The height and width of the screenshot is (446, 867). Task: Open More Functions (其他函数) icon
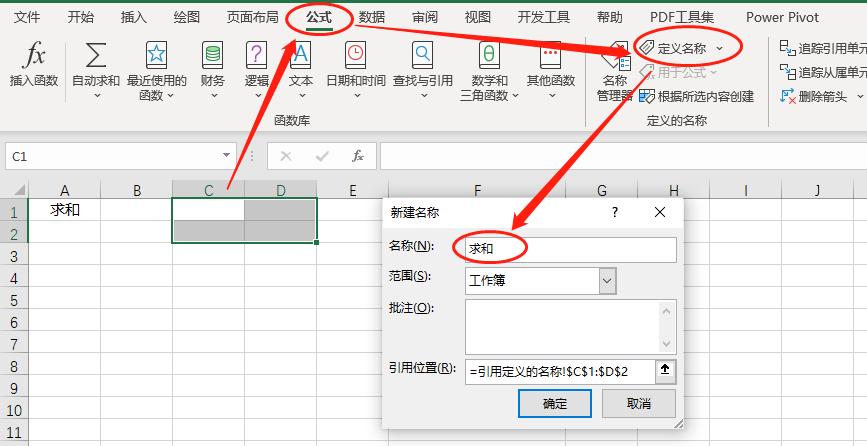point(551,55)
